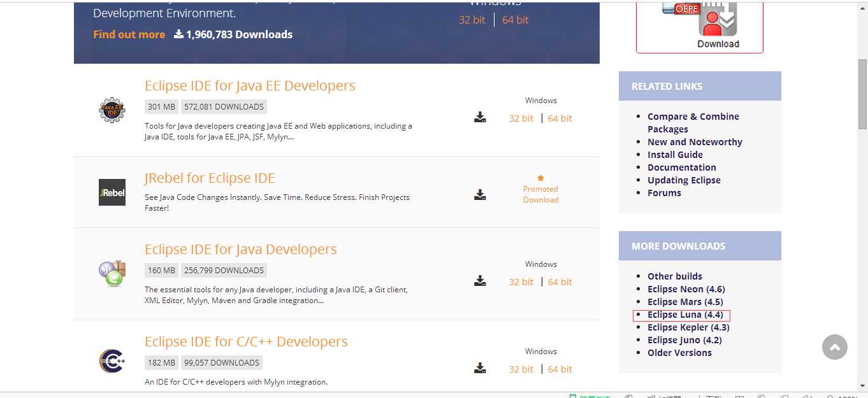Open New and Noteworthy link
Viewport: 868px width, 398px height.
point(695,141)
